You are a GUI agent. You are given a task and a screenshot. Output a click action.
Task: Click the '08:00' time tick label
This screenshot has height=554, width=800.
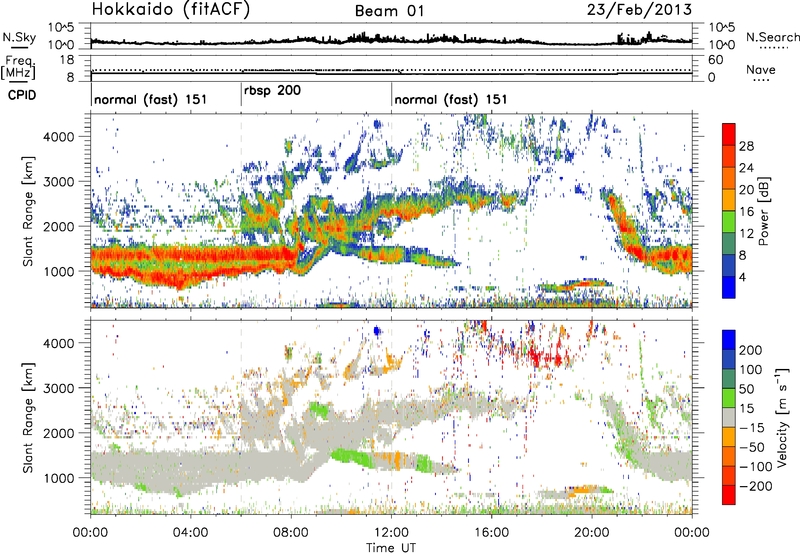(291, 533)
